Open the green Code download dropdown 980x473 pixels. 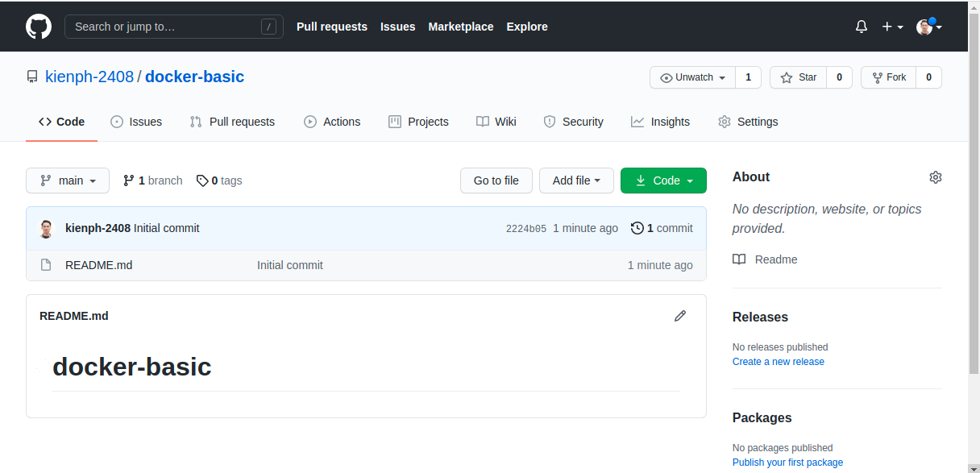pyautogui.click(x=663, y=180)
